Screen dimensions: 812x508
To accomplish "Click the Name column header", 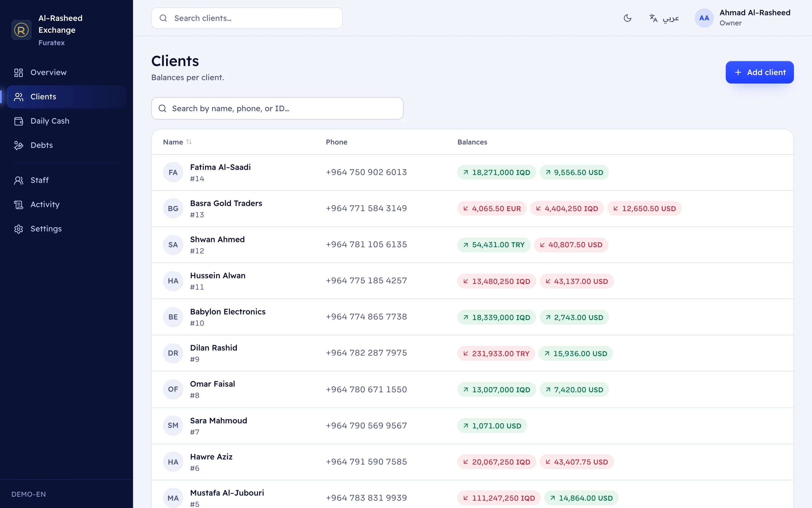I will 177,142.
